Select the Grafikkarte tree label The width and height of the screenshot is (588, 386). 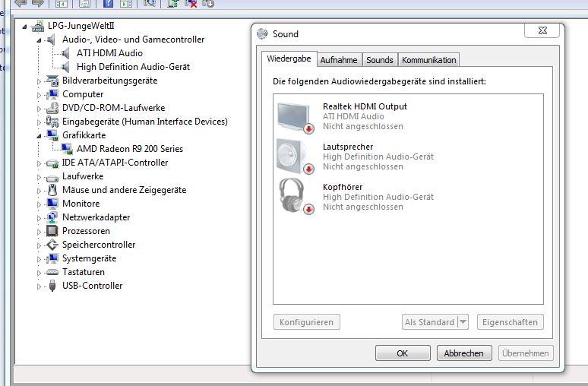(84, 135)
